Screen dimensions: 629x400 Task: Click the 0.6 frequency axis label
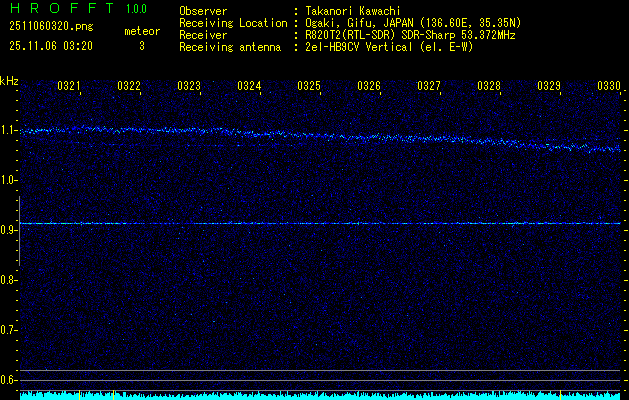(9, 379)
